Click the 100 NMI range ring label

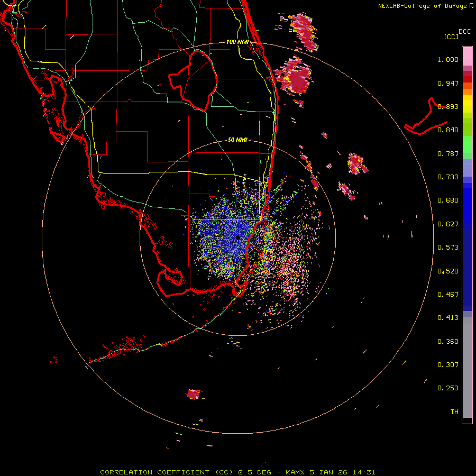(x=237, y=42)
